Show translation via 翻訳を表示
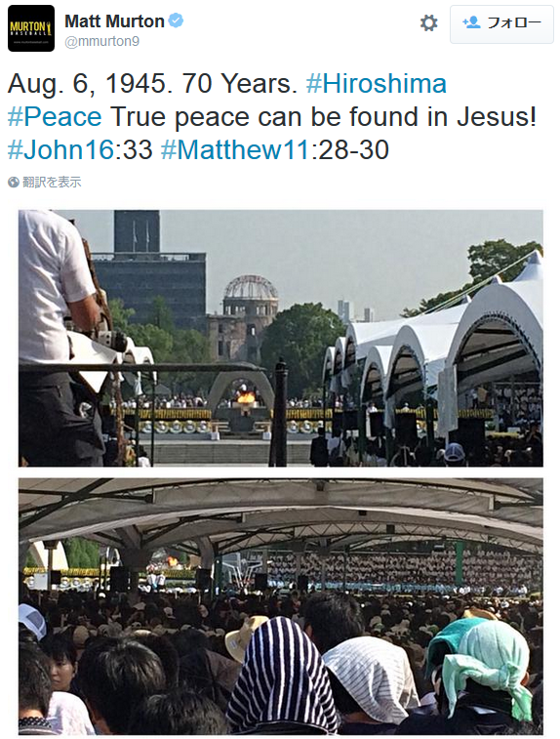The width and height of the screenshot is (560, 739). (x=52, y=182)
